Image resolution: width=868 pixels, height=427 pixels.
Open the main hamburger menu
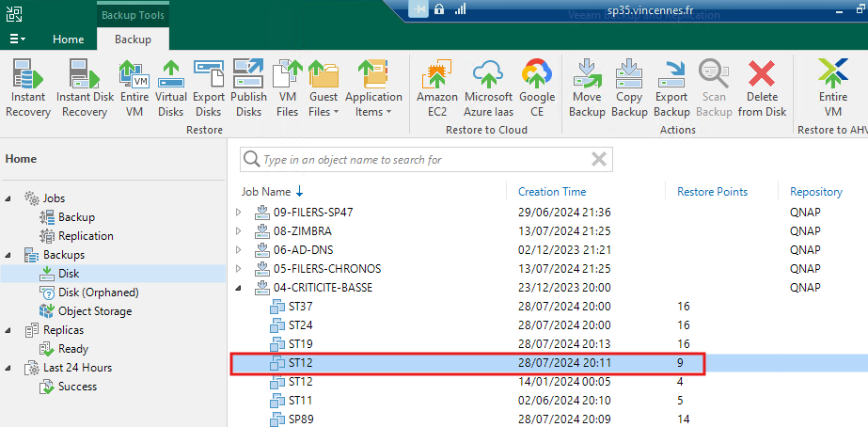(16, 40)
